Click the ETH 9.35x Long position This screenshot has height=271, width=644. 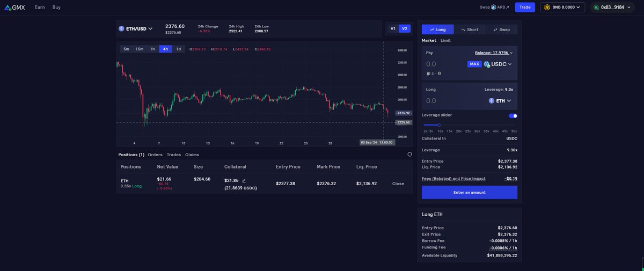point(131,184)
